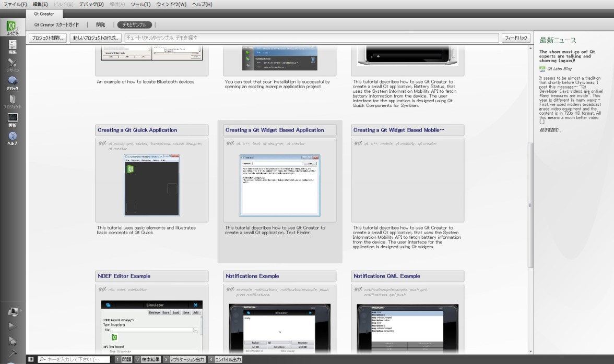The image size is (614, 364).
Task: Open the ウィンドウ(W) menu
Action: 171,4
